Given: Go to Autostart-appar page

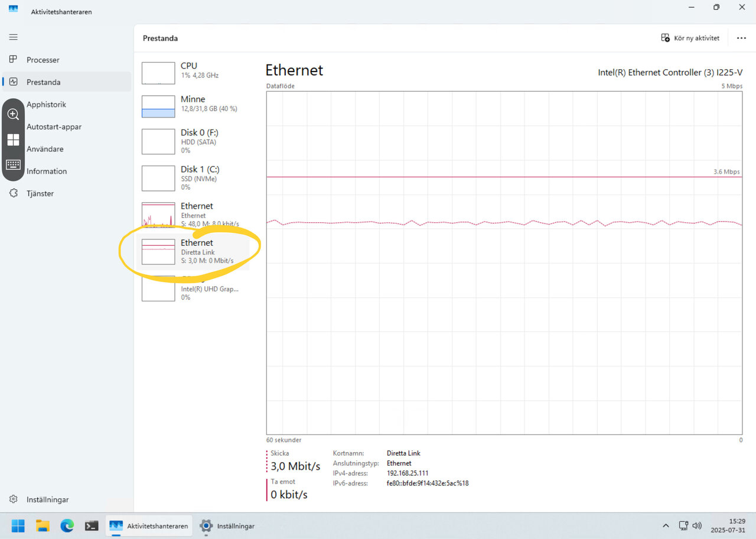Looking at the screenshot, I should pos(54,126).
